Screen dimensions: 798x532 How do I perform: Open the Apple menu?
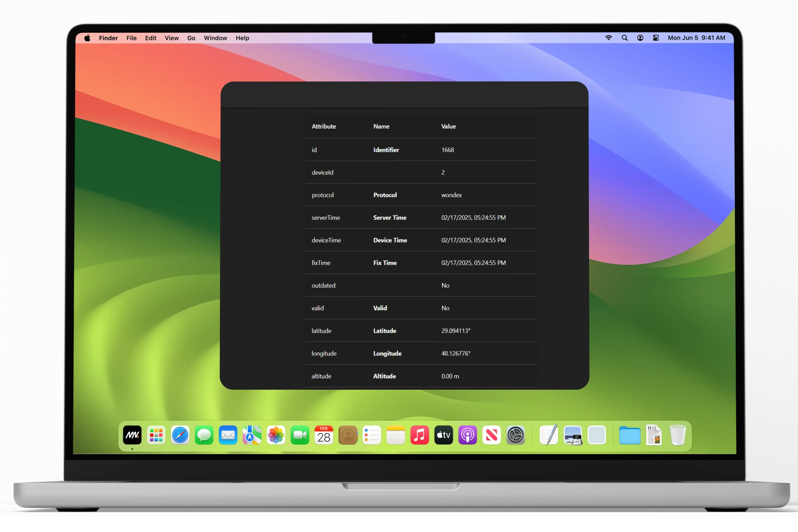(87, 38)
